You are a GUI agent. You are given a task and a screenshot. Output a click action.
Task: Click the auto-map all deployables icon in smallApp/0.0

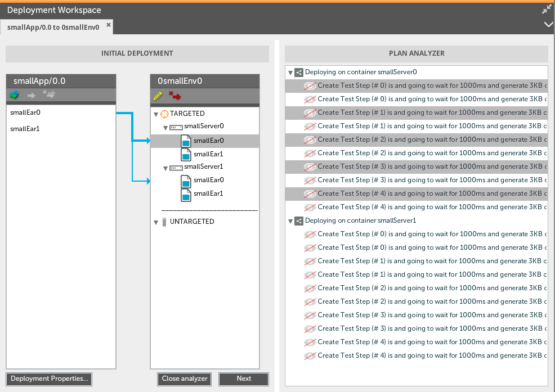tap(14, 95)
